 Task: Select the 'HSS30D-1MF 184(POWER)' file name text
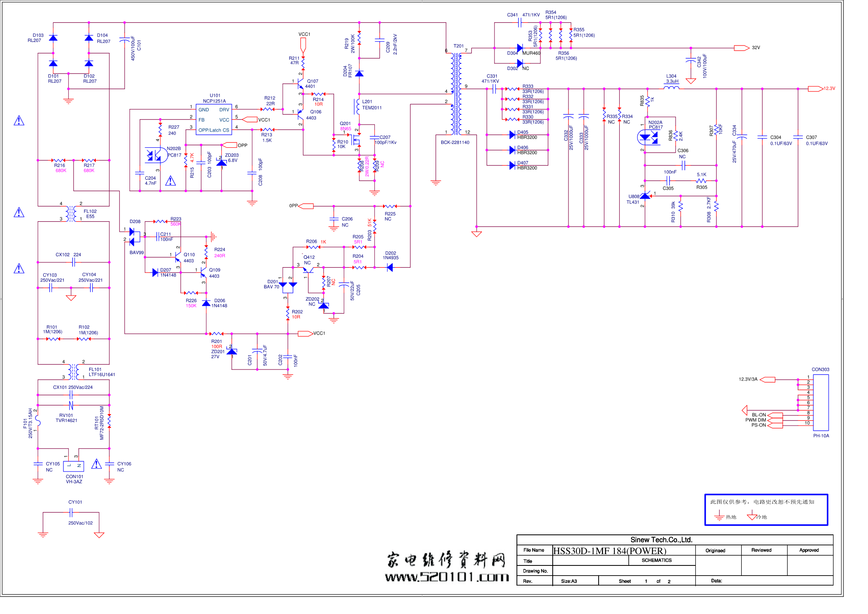pyautogui.click(x=610, y=551)
